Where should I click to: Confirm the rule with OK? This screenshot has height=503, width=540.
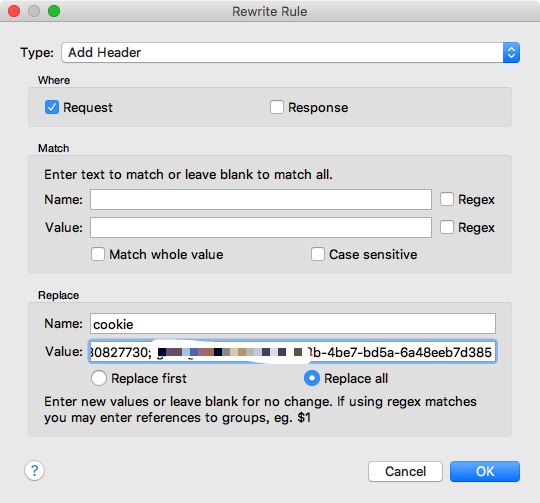point(485,471)
